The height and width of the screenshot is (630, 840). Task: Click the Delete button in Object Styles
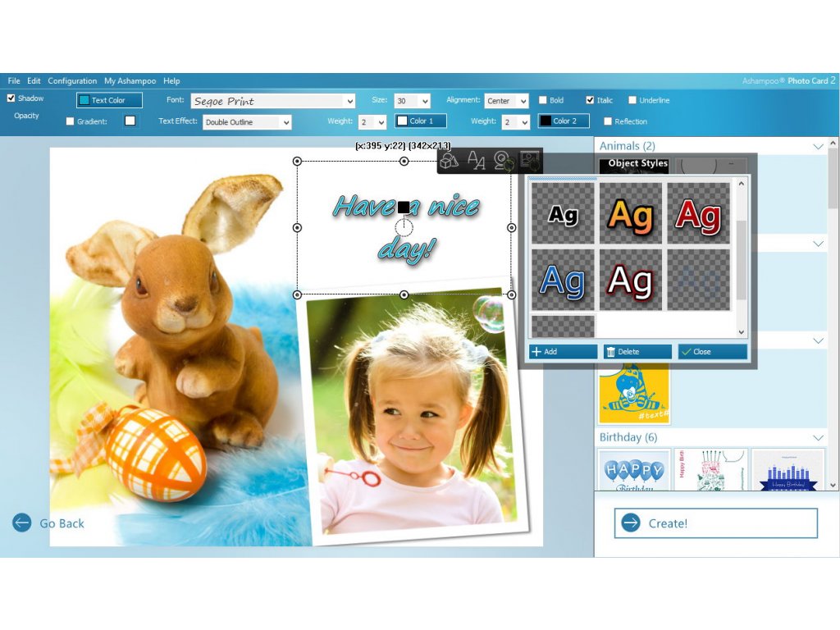637,351
